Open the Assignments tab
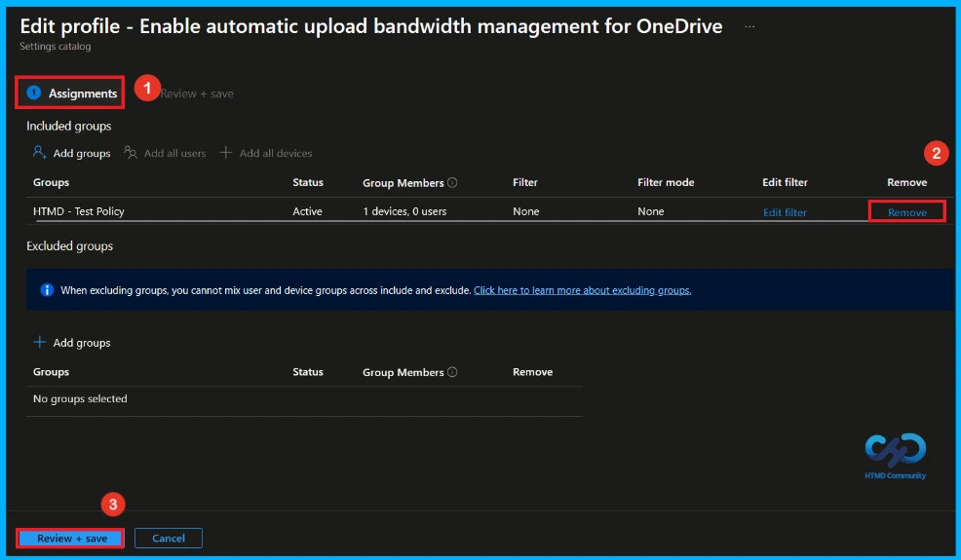This screenshot has width=961, height=560. click(x=70, y=93)
